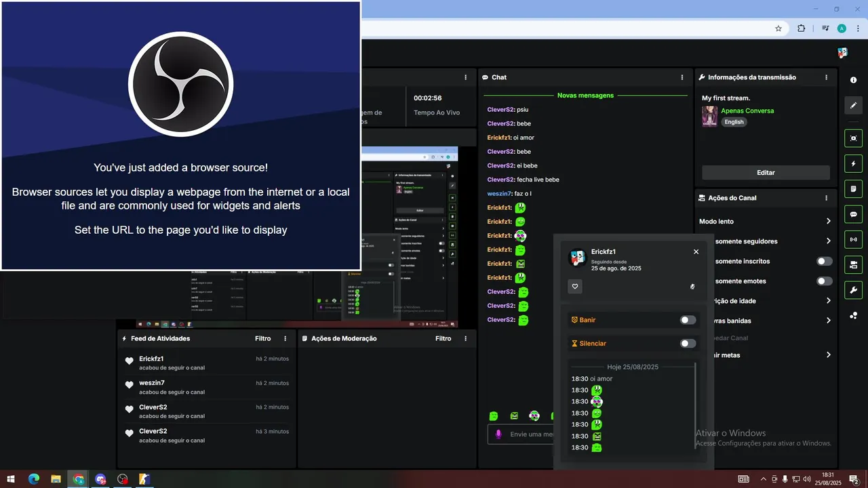Image resolution: width=868 pixels, height=488 pixels.
Task: Toggle the Silenciar switch on
Action: click(688, 344)
